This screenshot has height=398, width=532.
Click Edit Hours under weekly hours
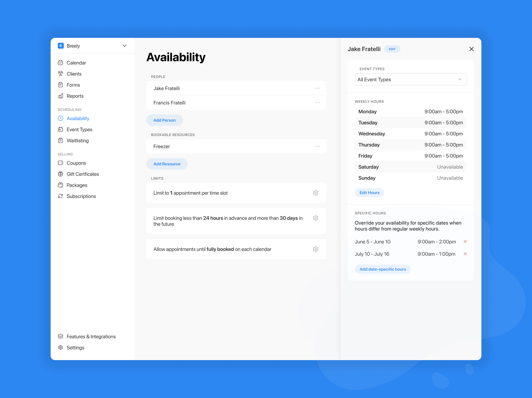tap(369, 193)
